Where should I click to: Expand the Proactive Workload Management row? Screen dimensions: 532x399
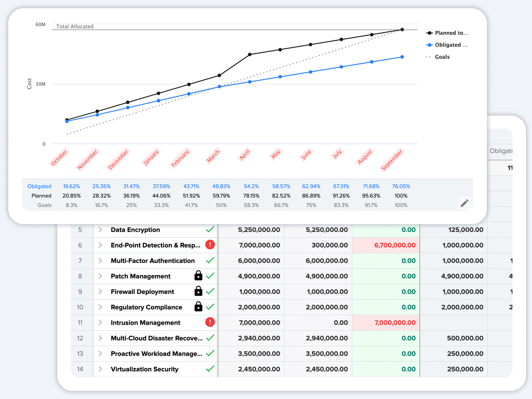tap(100, 354)
